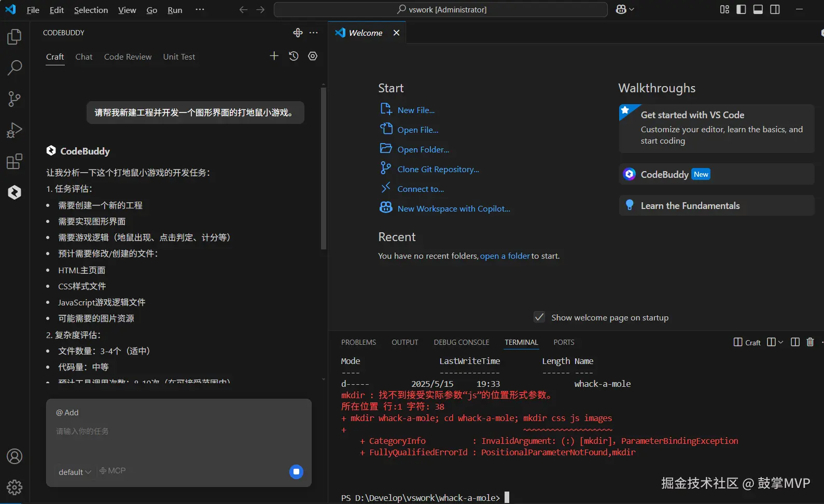The image size is (824, 504).
Task: Switch to the Chat tab
Action: tap(84, 57)
